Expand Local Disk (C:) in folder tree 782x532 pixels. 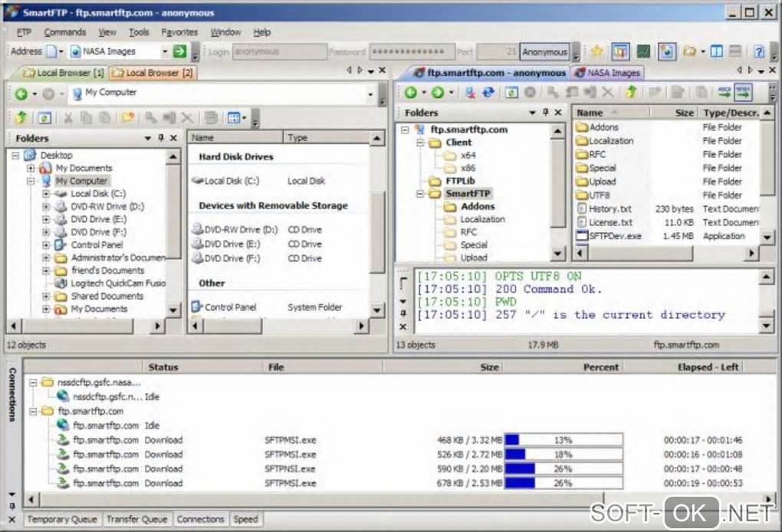46,193
